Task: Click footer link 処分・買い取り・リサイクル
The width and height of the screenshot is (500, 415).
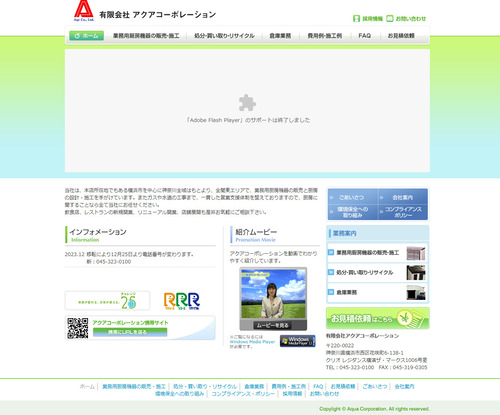Action: pos(205,387)
